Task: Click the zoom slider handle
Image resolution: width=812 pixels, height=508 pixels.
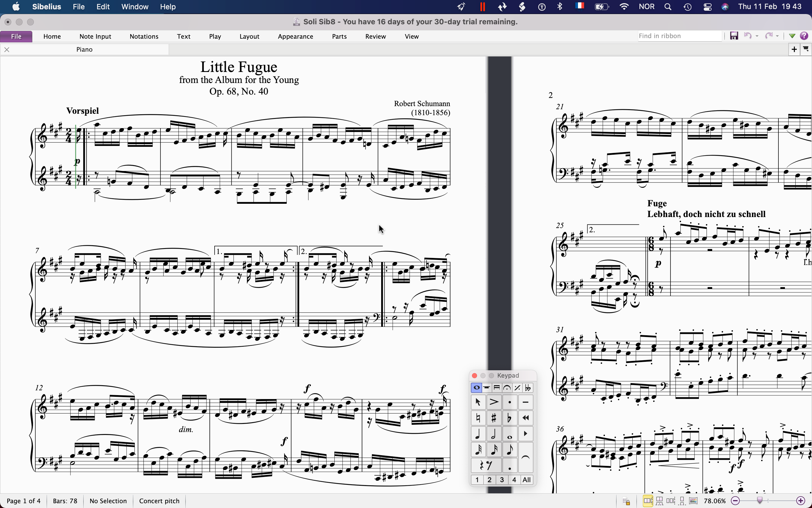Action: 760,501
